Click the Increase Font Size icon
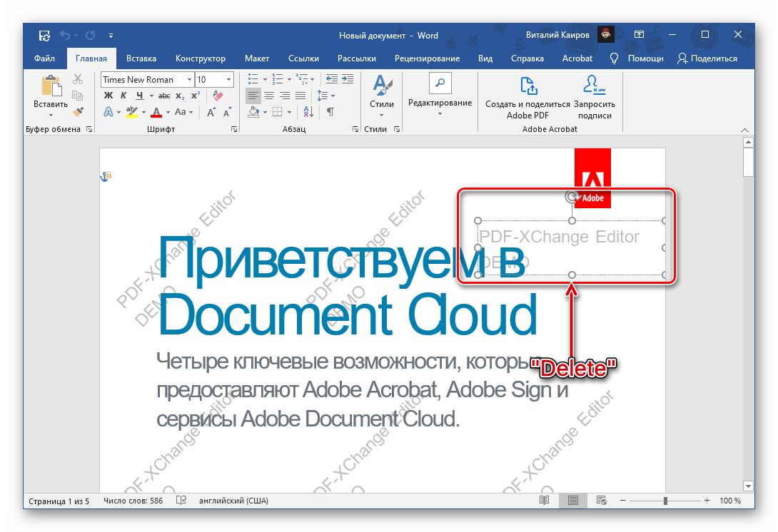 pyautogui.click(x=211, y=112)
